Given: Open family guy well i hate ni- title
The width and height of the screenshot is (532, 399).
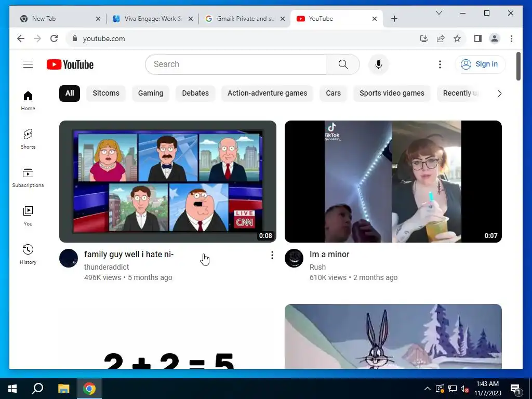Looking at the screenshot, I should click(x=129, y=254).
